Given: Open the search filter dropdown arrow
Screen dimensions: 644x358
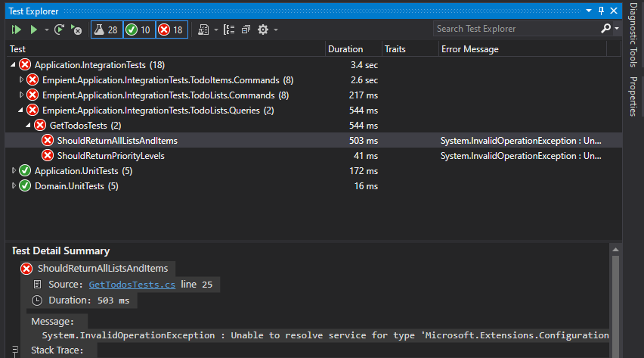Looking at the screenshot, I should click(617, 29).
